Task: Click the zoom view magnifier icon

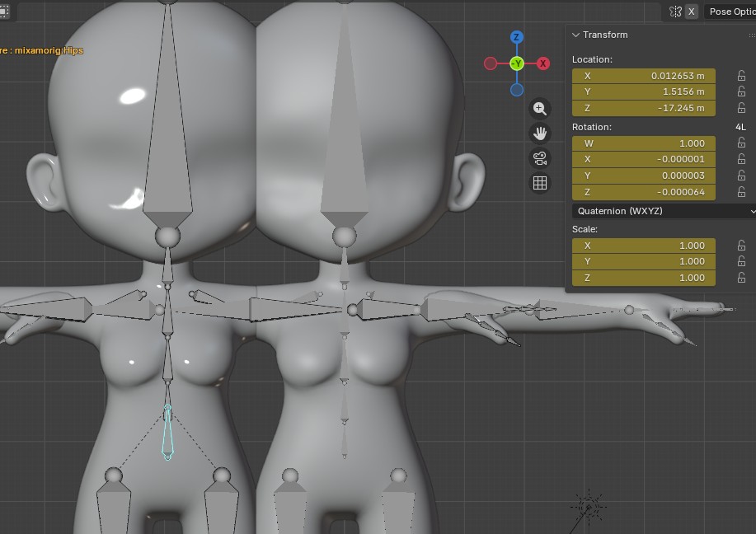Action: point(540,109)
